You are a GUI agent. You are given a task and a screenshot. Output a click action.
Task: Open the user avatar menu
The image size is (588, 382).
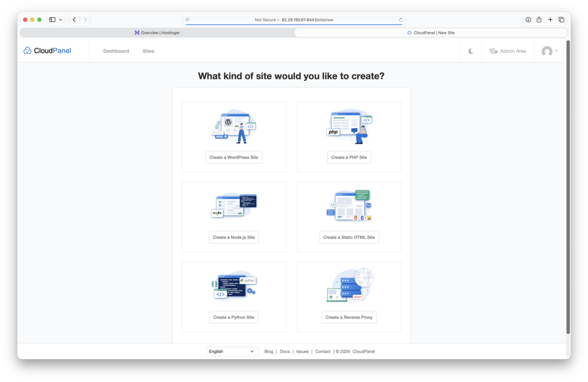pos(549,51)
